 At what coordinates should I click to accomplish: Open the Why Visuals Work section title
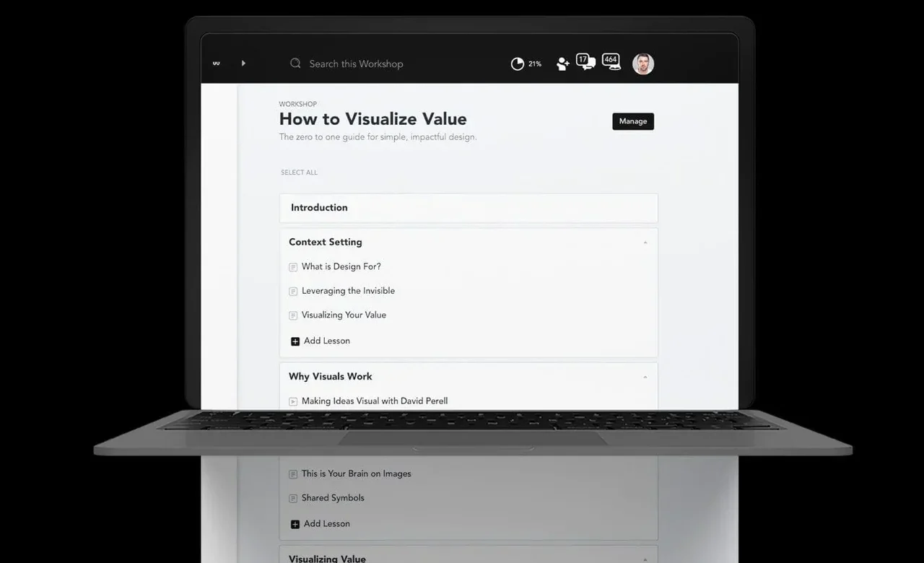click(330, 376)
